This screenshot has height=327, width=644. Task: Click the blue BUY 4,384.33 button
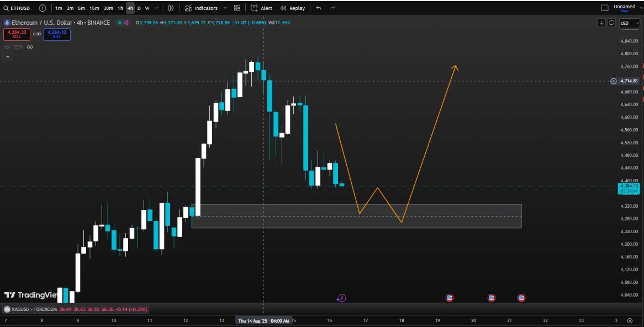coord(57,34)
